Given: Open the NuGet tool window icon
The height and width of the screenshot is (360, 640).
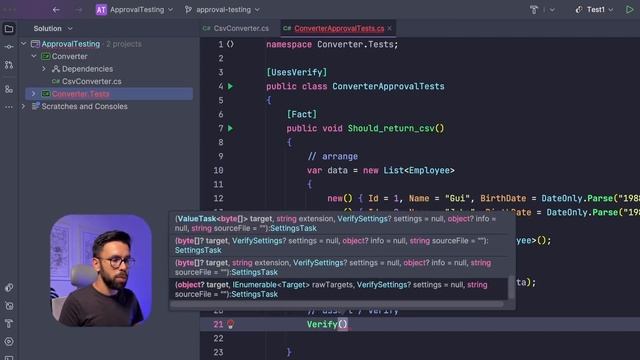Looking at the screenshot, I should [x=9, y=306].
